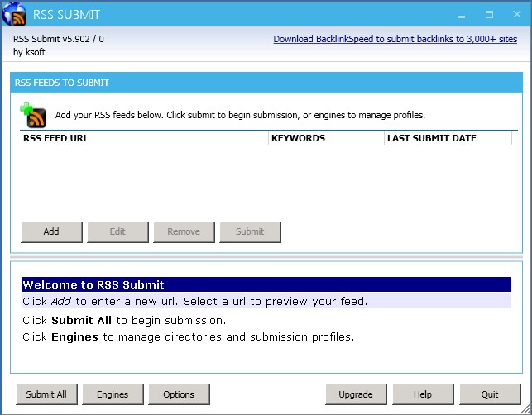The height and width of the screenshot is (415, 532).
Task: Click the RSS Submit v5.902 version text
Action: coord(59,39)
